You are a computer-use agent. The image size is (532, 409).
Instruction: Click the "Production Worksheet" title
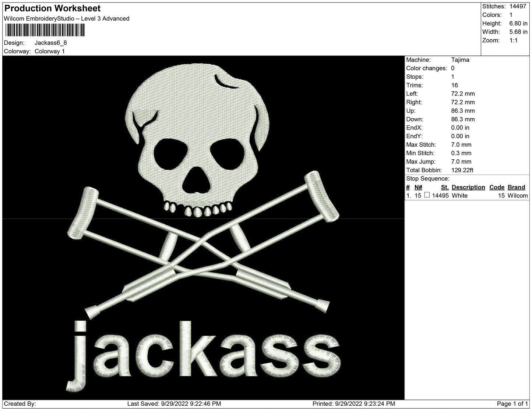tap(52, 8)
